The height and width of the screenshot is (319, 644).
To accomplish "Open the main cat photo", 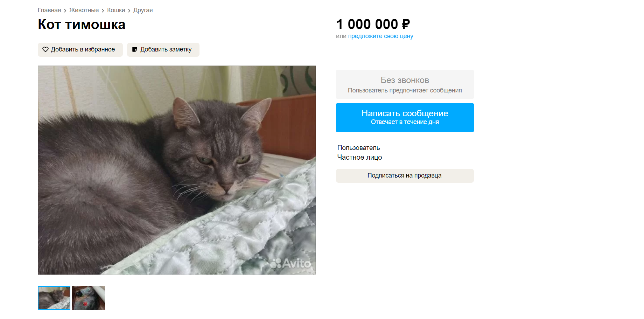I will click(177, 170).
